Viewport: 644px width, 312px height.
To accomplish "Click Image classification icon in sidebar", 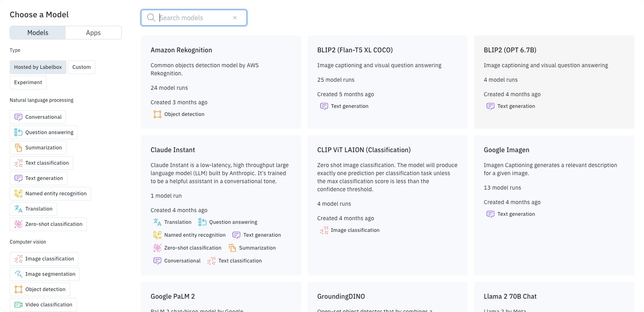I will pos(19,259).
